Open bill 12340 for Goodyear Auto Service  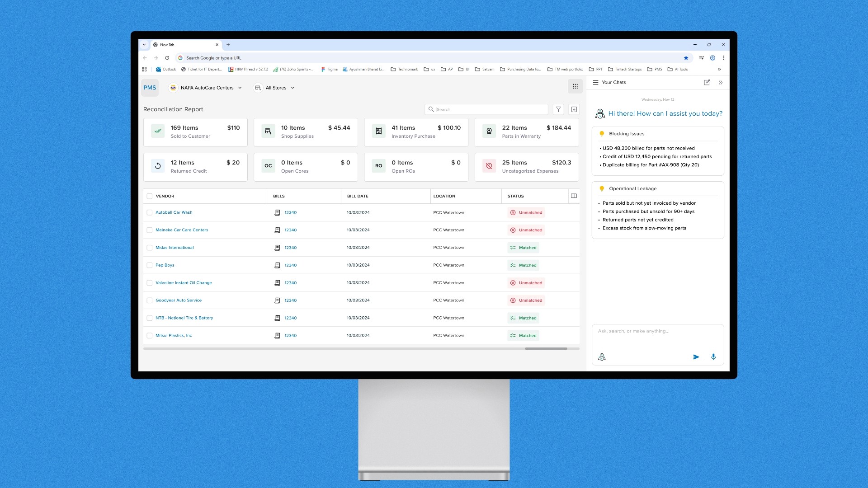(x=290, y=300)
